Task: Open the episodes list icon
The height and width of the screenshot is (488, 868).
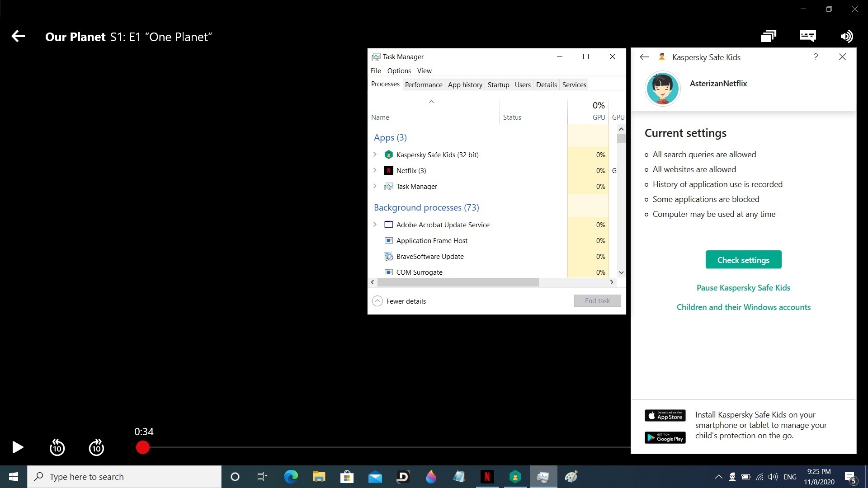Action: [768, 36]
